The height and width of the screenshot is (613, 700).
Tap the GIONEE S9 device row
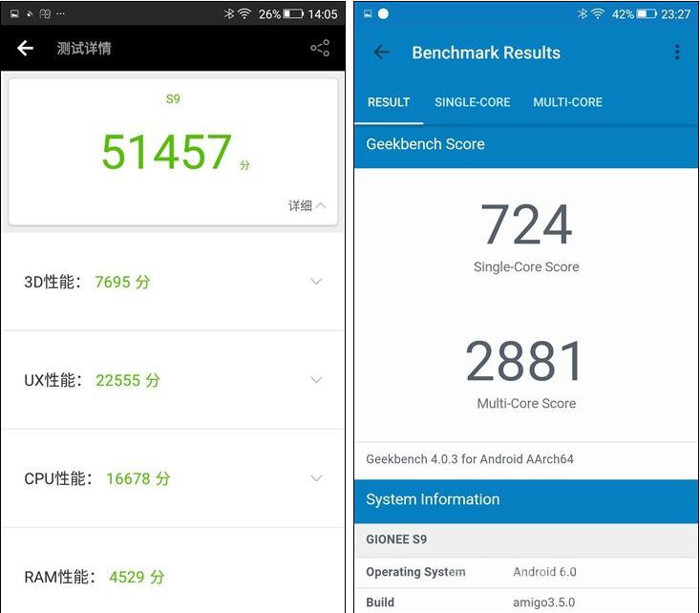pyautogui.click(x=526, y=539)
